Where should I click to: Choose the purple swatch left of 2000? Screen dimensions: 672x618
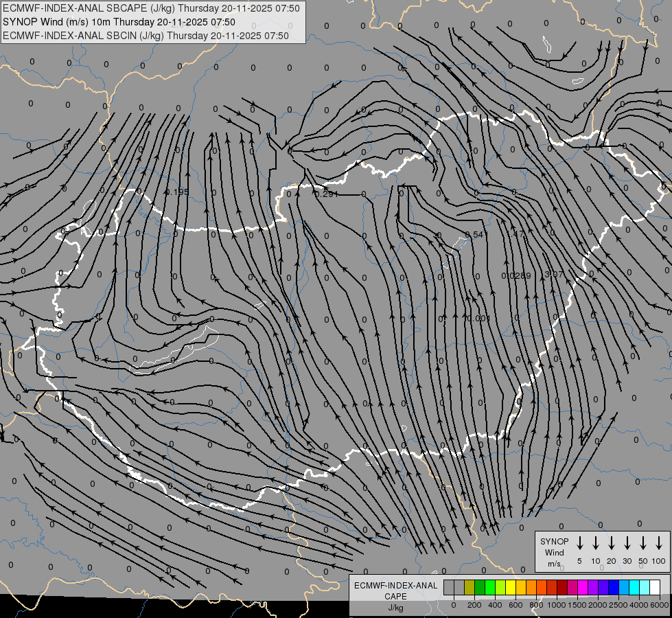point(592,587)
